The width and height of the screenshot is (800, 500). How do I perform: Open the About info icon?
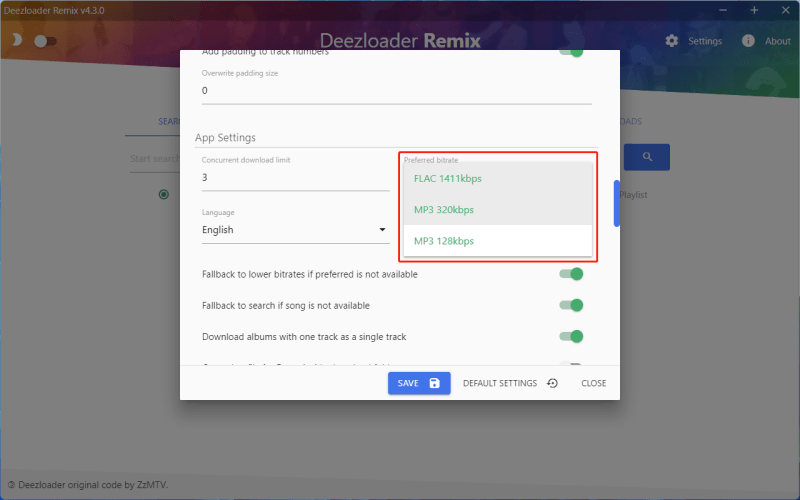748,41
